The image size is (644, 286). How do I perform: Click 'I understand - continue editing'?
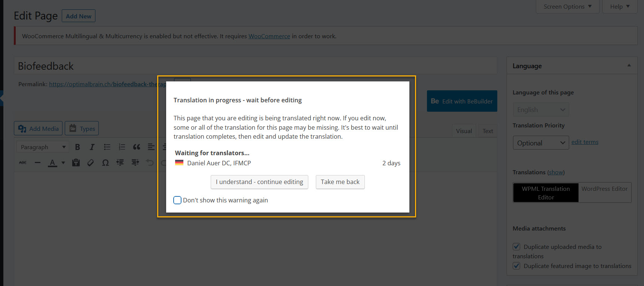259,182
